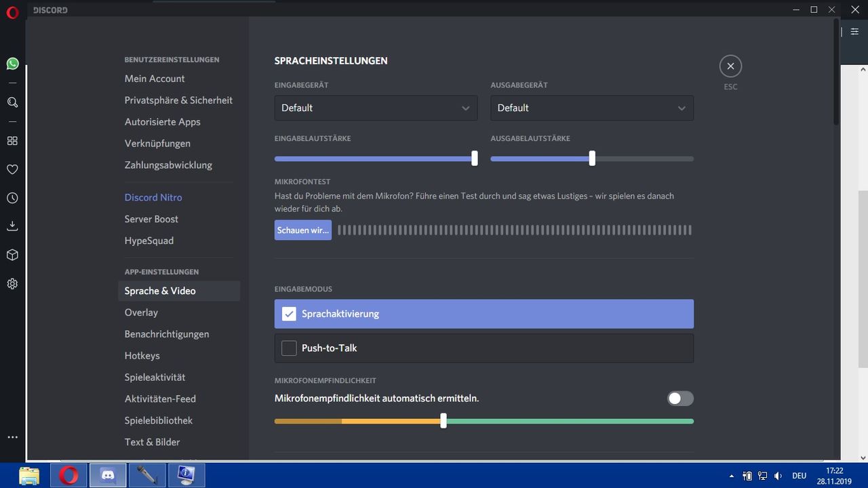Open the Eingabegerät Default dropdown
This screenshot has width=868, height=488.
pos(376,108)
